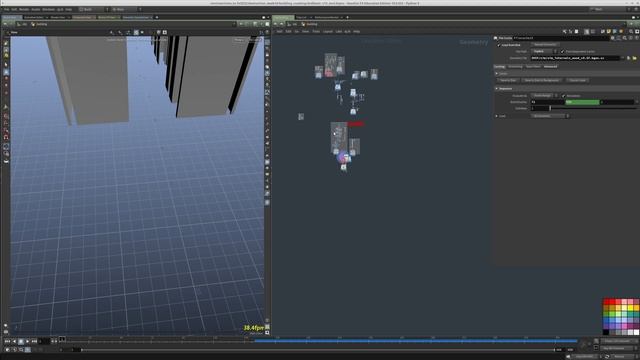
Task: Click Save to Disk in Background
Action: (542, 80)
